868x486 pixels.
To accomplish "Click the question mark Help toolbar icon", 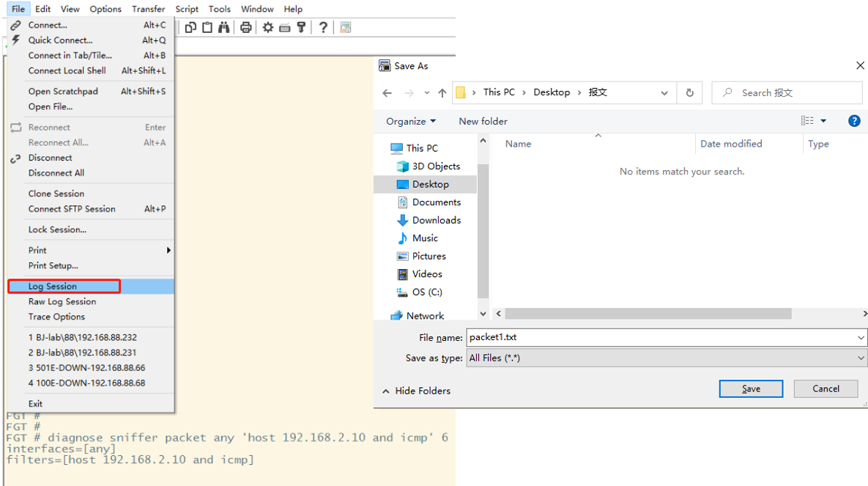I will click(323, 27).
